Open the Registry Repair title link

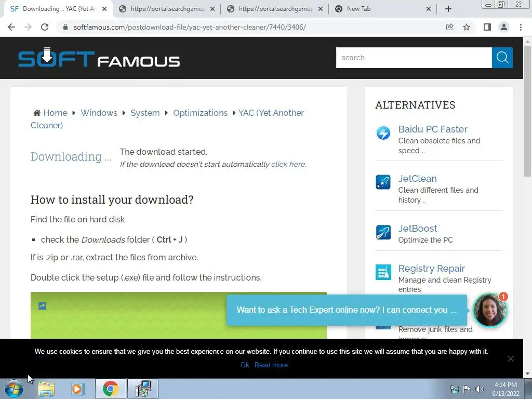click(431, 269)
